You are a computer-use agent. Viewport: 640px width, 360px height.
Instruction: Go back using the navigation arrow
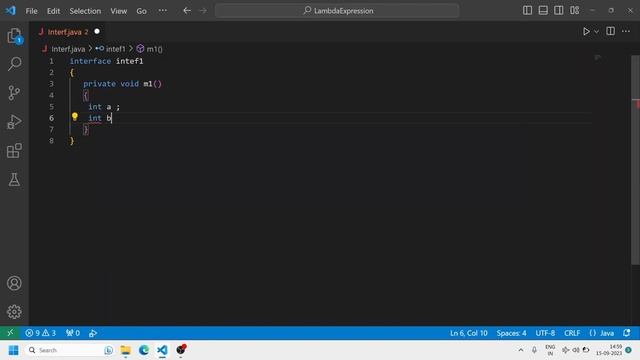coord(187,11)
